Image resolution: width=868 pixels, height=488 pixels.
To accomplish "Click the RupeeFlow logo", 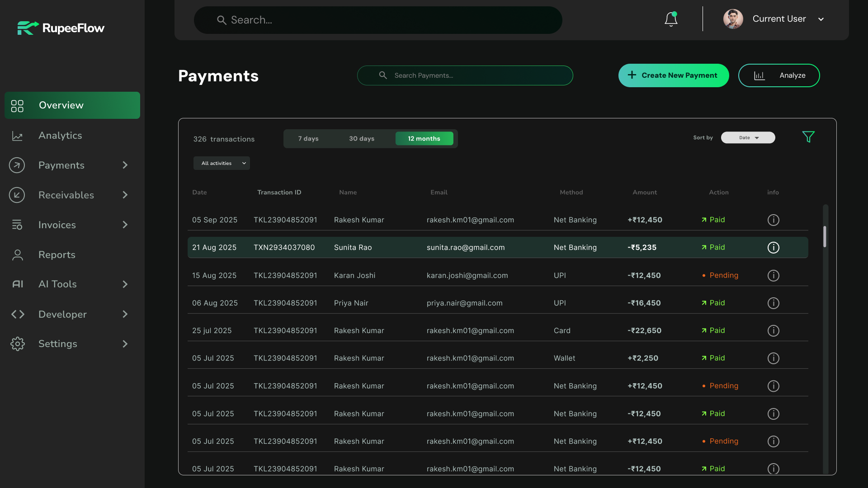I will point(61,28).
